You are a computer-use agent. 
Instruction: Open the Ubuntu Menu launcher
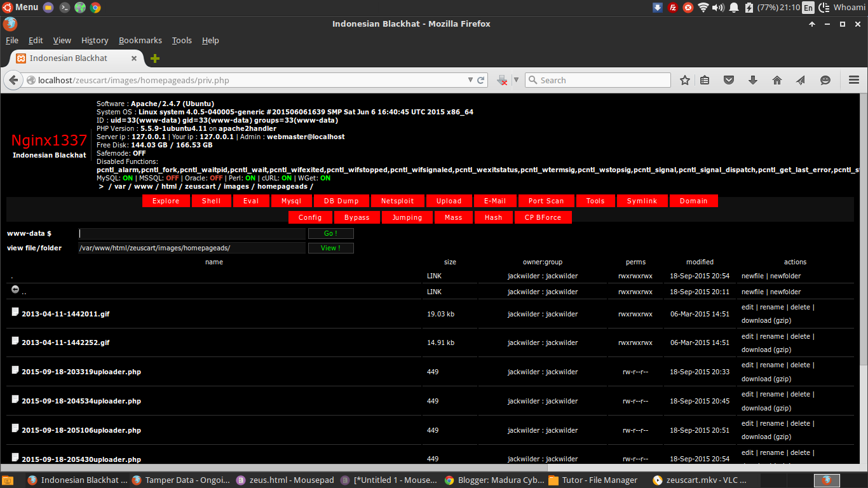pyautogui.click(x=20, y=8)
